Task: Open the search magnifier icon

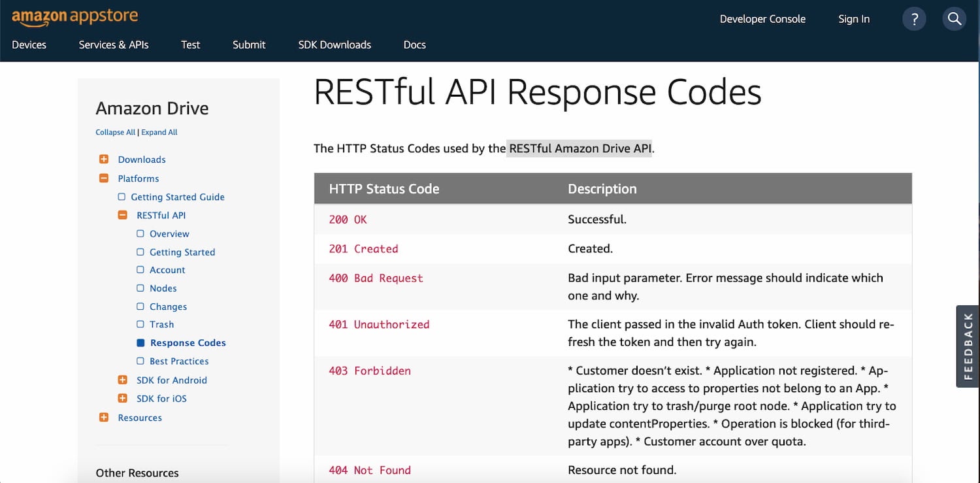Action: pos(954,18)
